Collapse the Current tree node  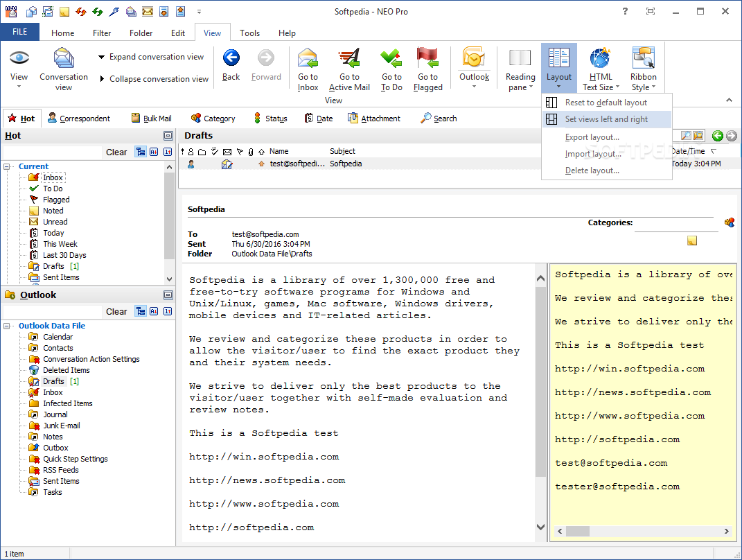pos(7,166)
